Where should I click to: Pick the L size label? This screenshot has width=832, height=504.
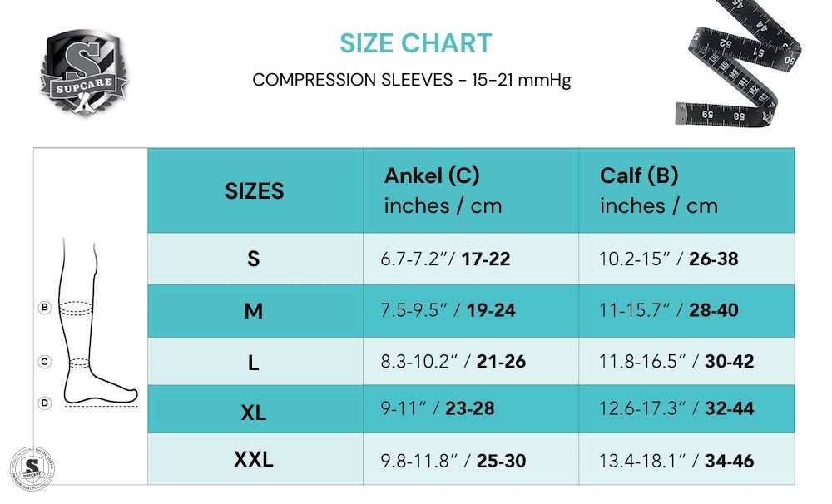coord(254,363)
